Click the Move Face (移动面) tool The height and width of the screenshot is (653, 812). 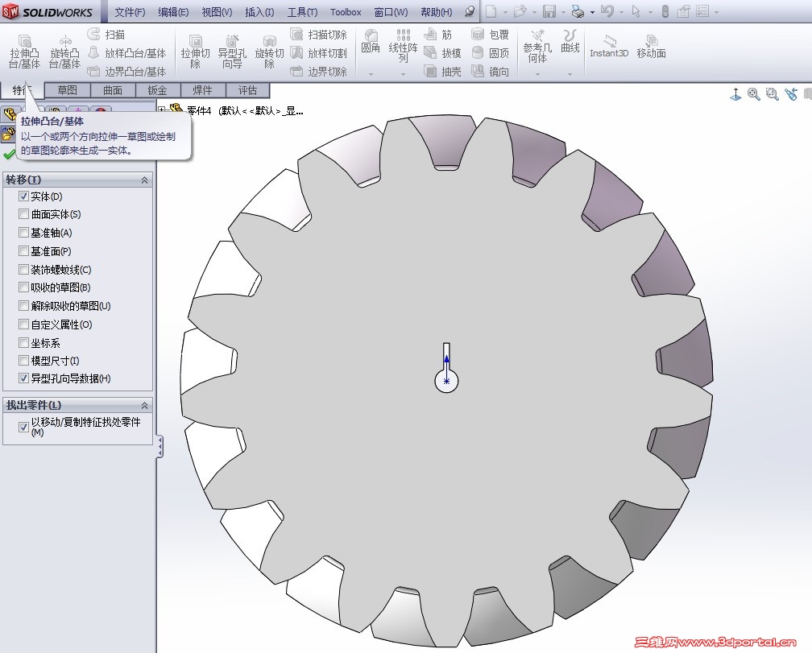point(651,46)
